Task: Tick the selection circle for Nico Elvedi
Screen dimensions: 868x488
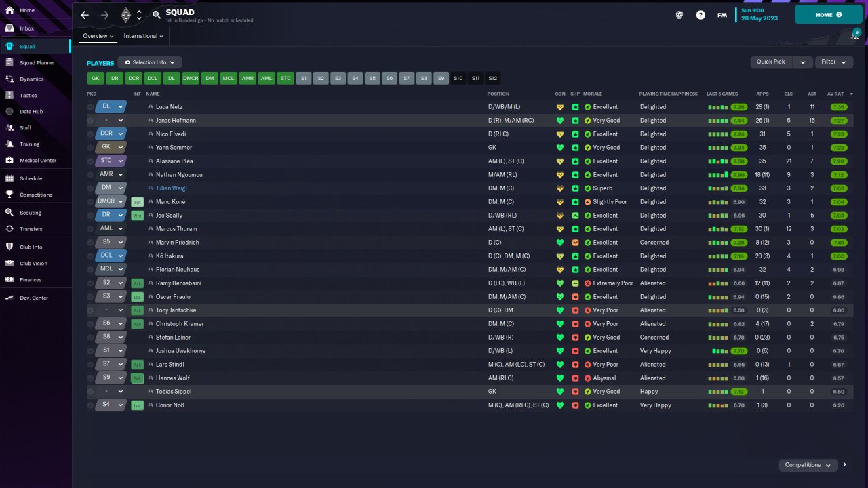Action: click(91, 134)
